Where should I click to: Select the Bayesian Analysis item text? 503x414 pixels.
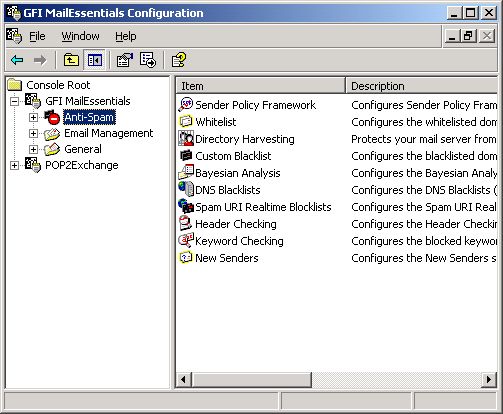[238, 173]
